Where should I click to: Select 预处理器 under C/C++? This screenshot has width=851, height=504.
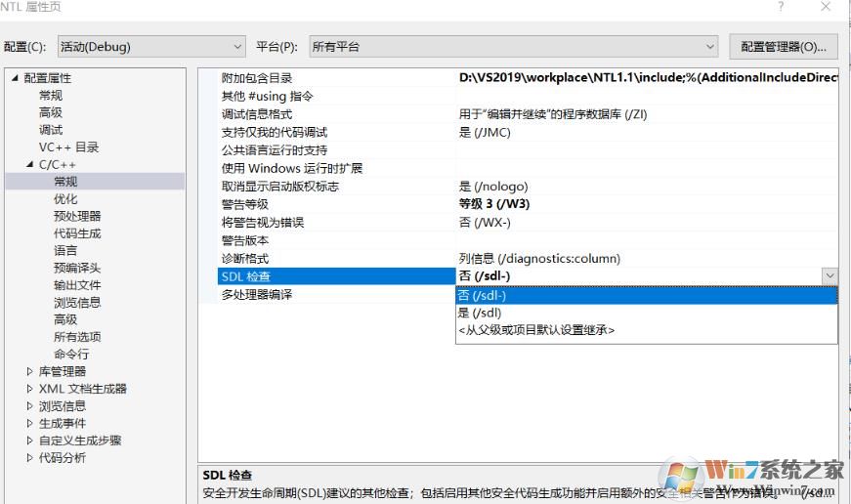pos(77,216)
